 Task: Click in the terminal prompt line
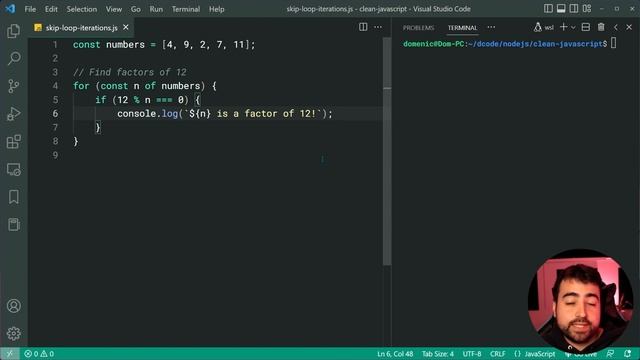click(x=510, y=44)
